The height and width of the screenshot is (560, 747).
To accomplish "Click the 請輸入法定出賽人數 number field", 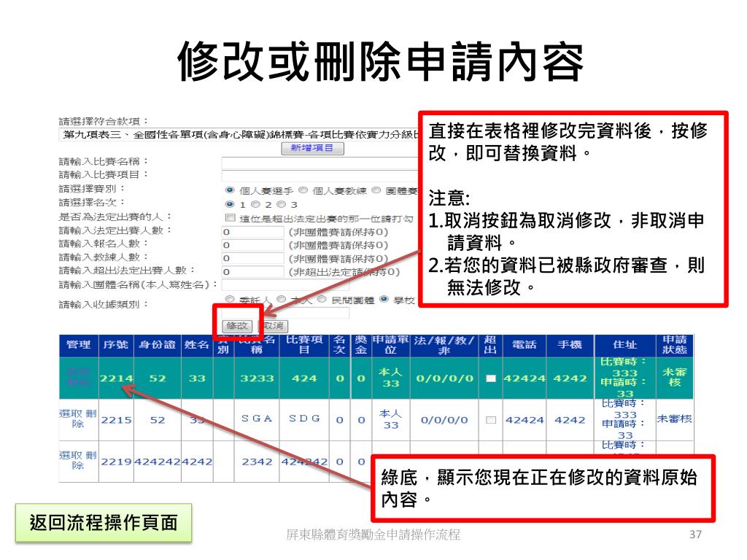I will pos(252,232).
